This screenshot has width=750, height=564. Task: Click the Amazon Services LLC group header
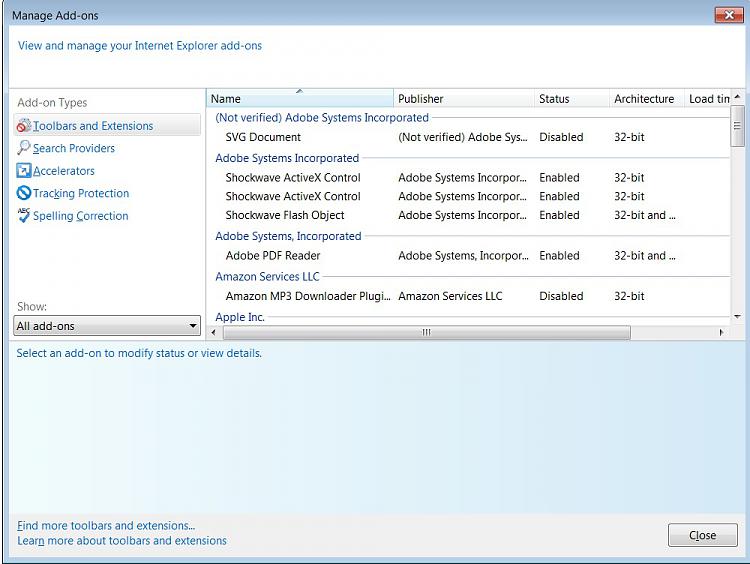click(267, 276)
